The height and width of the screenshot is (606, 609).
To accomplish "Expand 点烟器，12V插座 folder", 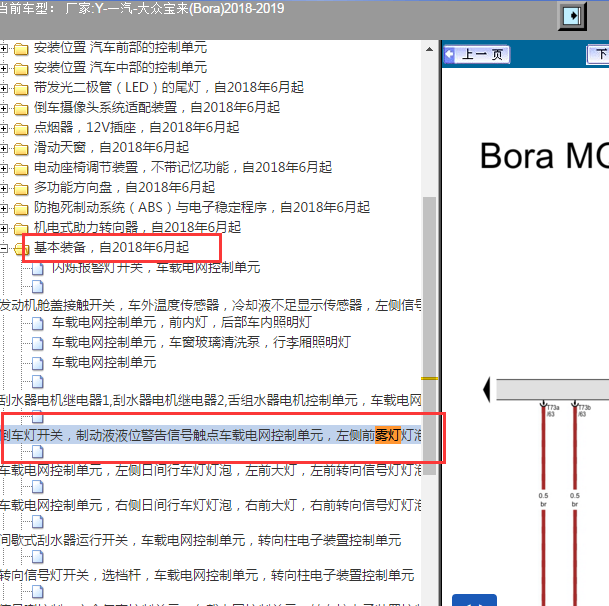I will 4,128.
